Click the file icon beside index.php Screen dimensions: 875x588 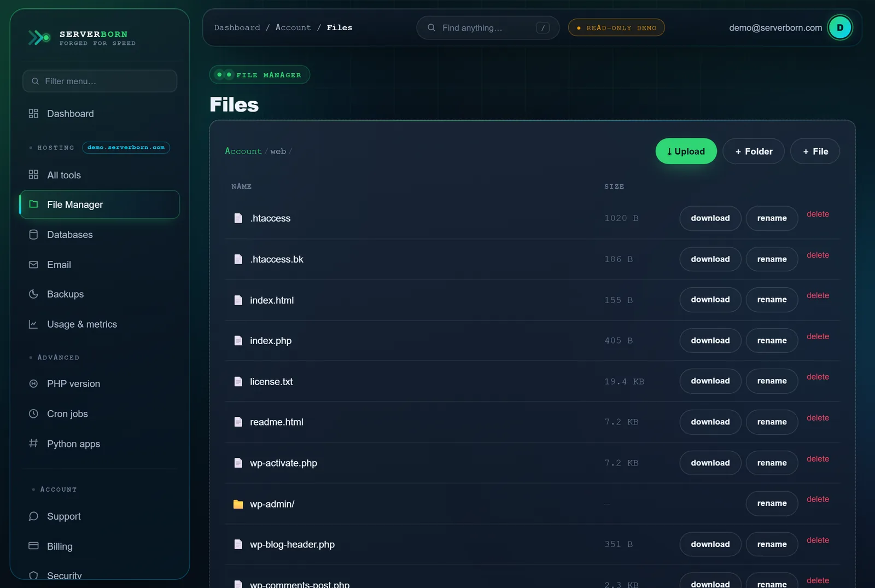(x=238, y=340)
